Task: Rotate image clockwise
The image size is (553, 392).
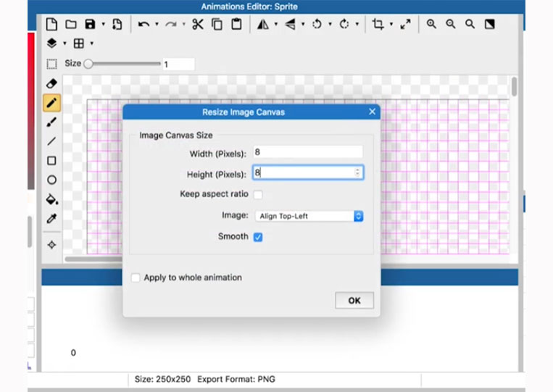Action: [x=344, y=25]
